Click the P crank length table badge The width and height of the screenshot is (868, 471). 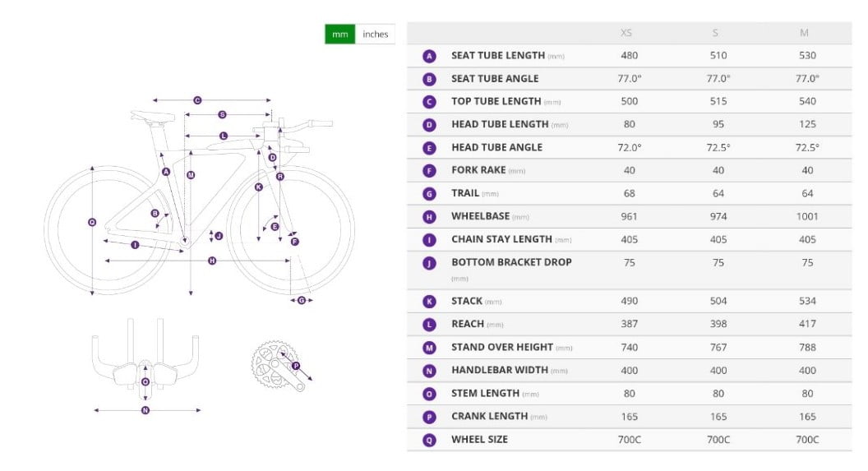[x=429, y=417]
